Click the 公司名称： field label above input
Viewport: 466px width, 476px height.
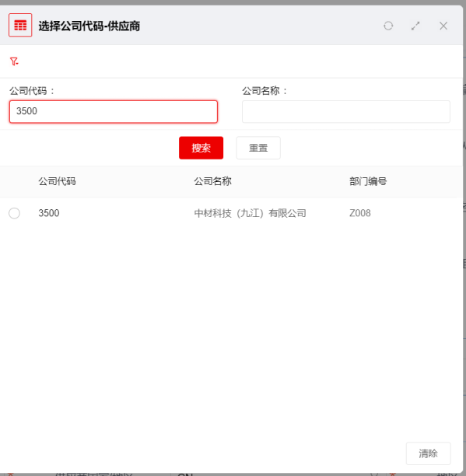pyautogui.click(x=265, y=91)
